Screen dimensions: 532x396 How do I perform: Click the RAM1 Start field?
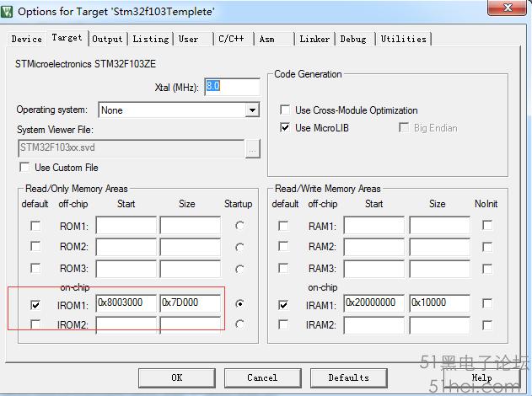(374, 225)
